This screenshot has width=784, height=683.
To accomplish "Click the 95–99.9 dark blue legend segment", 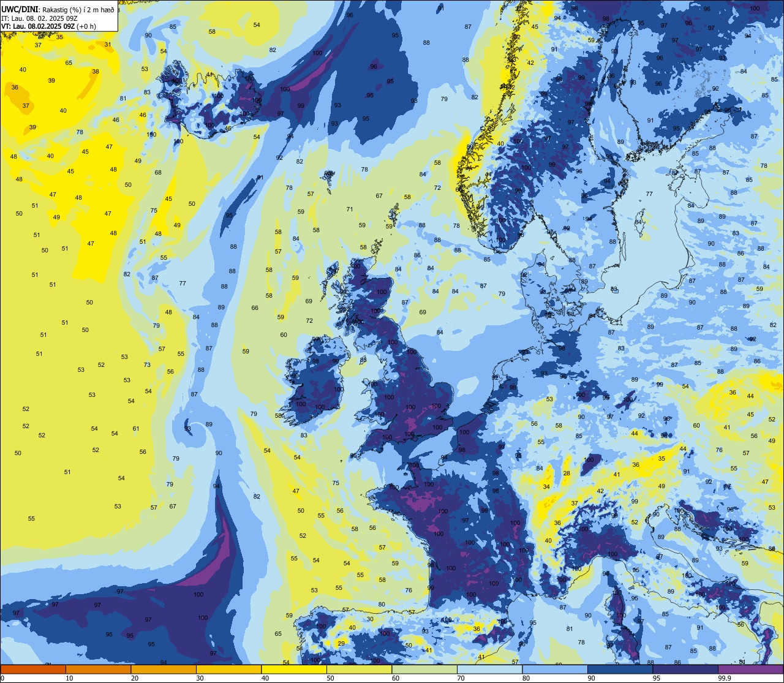I will pos(685,669).
